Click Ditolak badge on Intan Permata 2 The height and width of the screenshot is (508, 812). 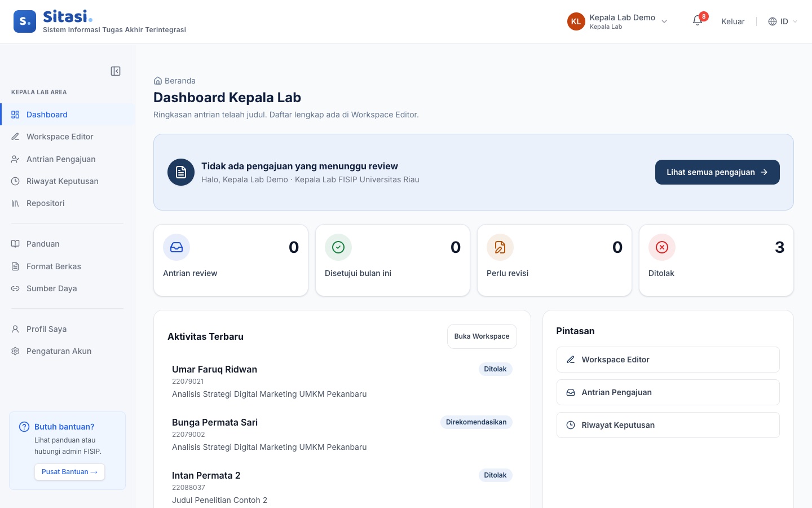[496, 475]
